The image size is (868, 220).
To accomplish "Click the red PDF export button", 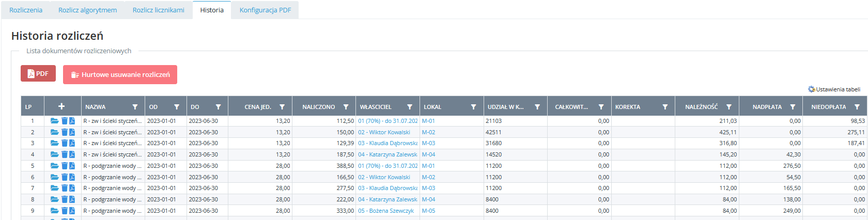I will (38, 74).
